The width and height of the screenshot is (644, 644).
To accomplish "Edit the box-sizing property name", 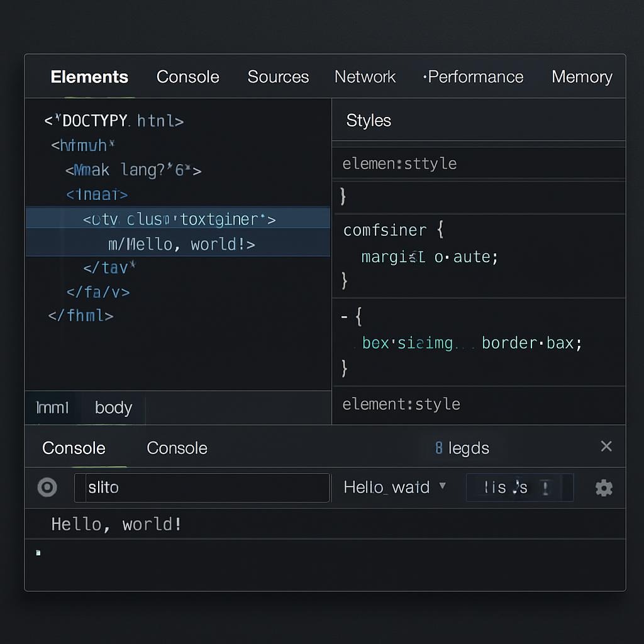I will coord(408,343).
